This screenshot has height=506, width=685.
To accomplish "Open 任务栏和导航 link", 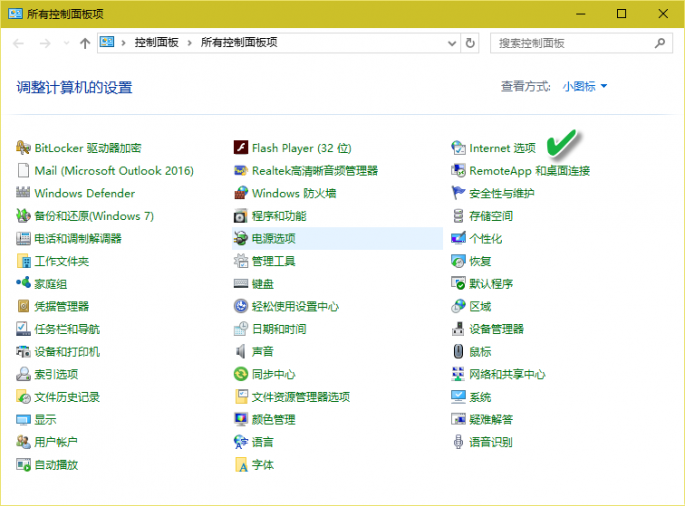I will [x=67, y=329].
